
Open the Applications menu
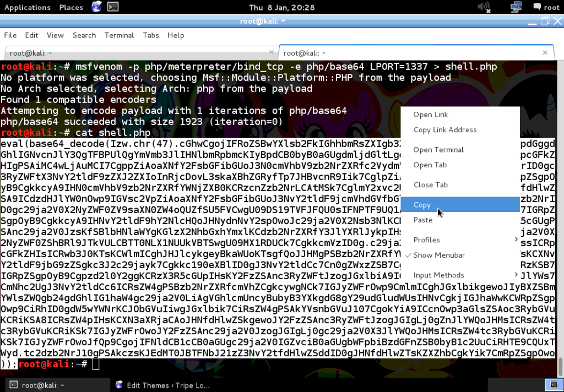pos(28,7)
